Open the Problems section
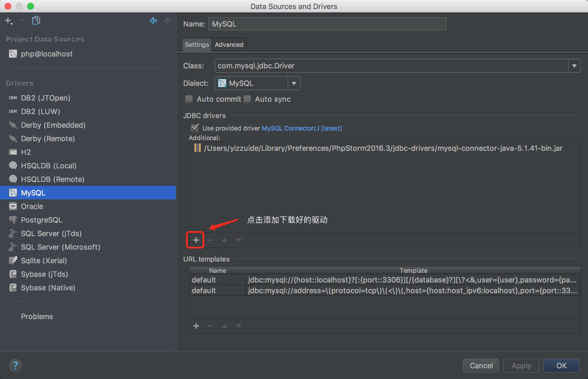588x379 pixels. coord(37,316)
